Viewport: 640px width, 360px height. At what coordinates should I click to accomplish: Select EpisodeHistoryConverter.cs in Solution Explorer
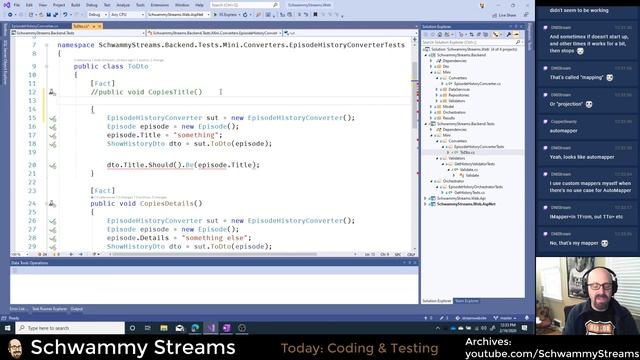[477, 84]
